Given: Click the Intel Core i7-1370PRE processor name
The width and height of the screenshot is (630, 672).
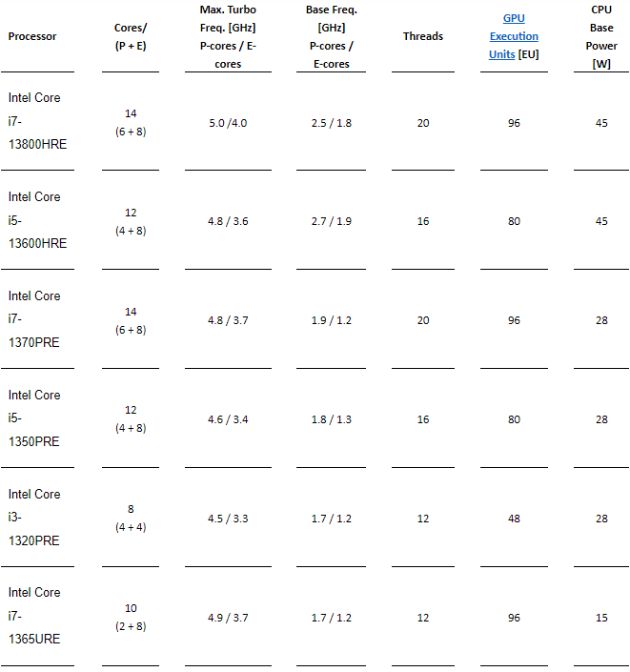Looking at the screenshot, I should pyautogui.click(x=34, y=319).
